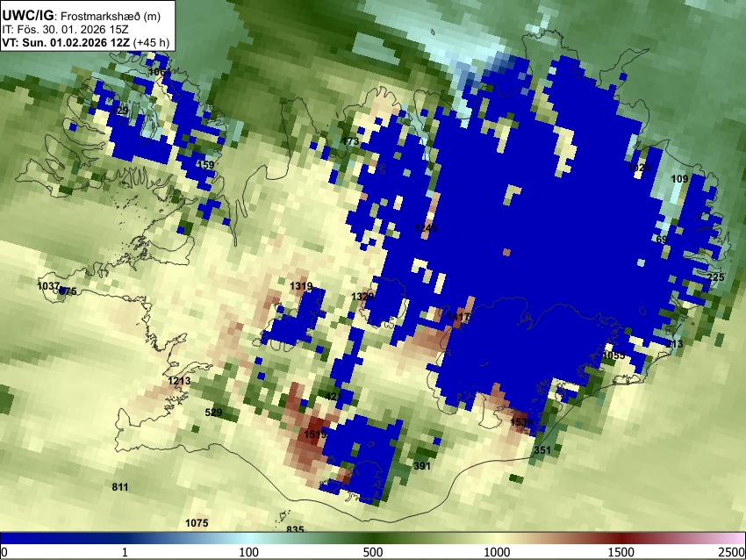Select the map value 1025
The height and width of the screenshot is (560, 746).
click(x=639, y=168)
